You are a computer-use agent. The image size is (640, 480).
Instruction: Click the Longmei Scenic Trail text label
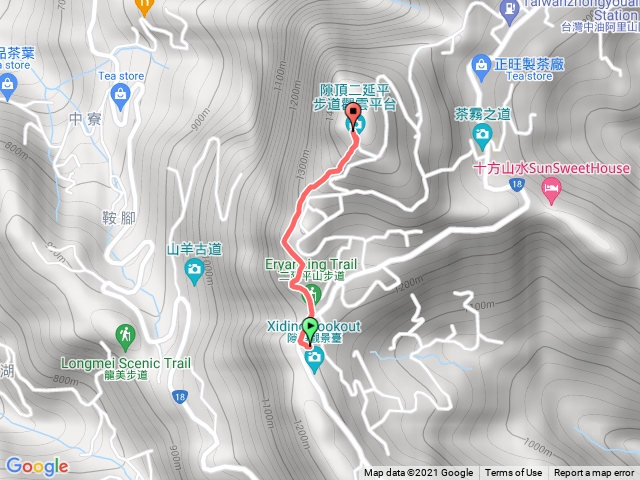126,363
